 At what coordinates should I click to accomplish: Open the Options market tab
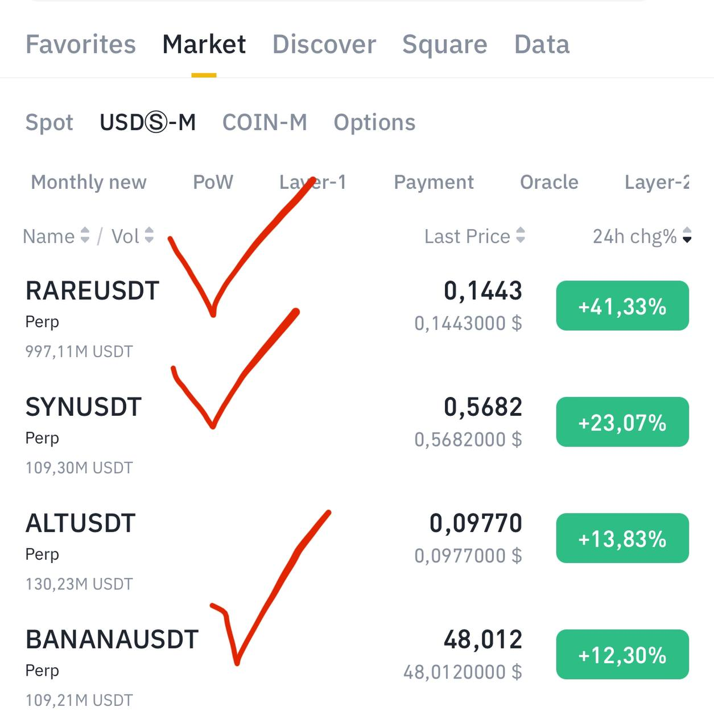[374, 123]
